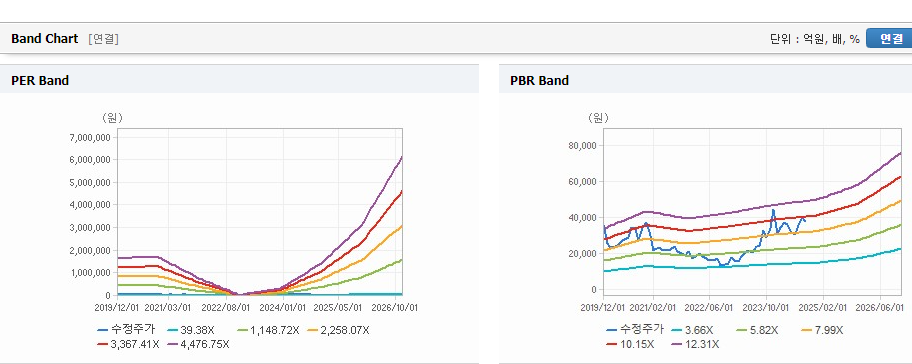Click the 단위 : 억원, 배, % text
Image resolution: width=912 pixels, height=364 pixels.
click(814, 39)
